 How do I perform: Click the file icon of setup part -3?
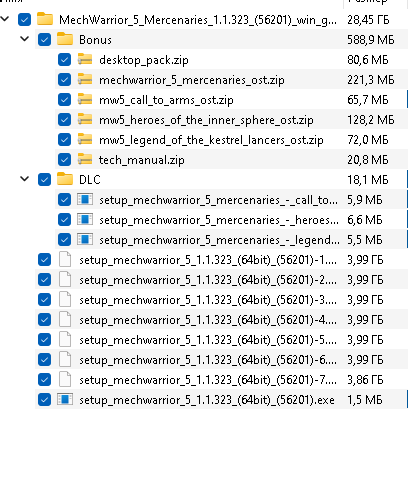pyautogui.click(x=65, y=299)
